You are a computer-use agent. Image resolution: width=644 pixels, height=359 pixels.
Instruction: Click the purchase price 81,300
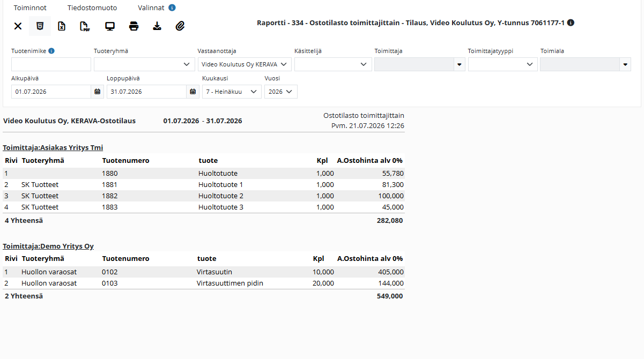pyautogui.click(x=393, y=185)
